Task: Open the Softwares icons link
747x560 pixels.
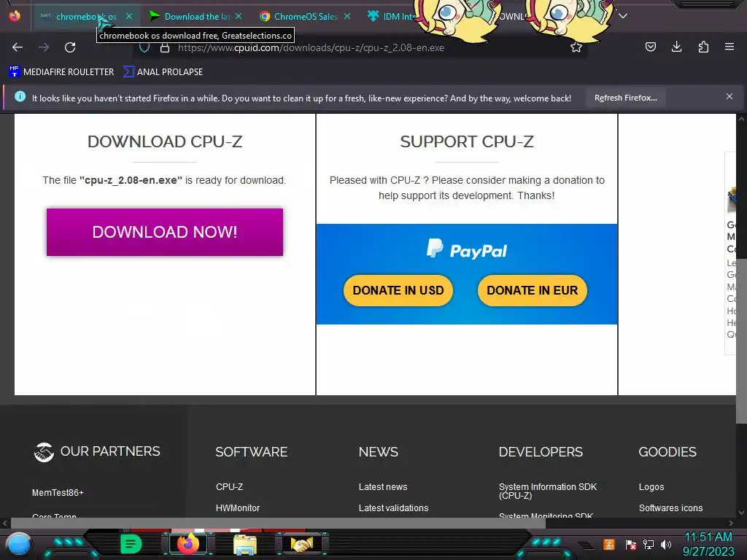Action: 670,507
